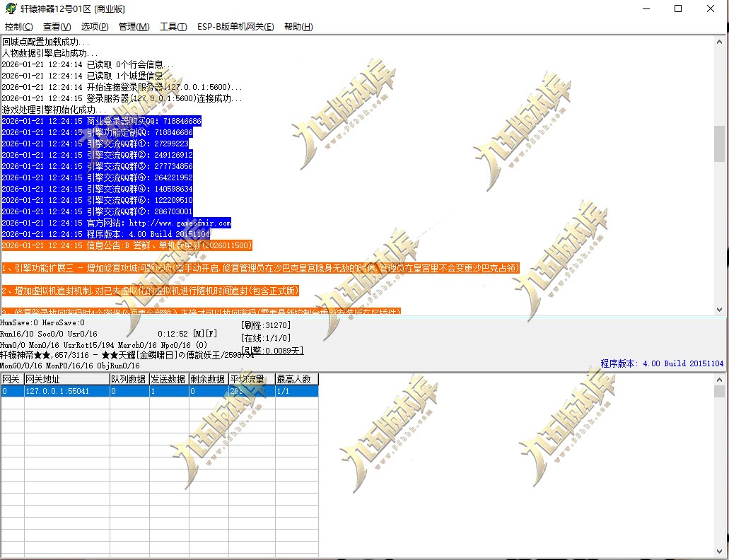Click the log line 回城点配置加载成功
Screen dimensions: 729x560
pyautogui.click(x=45, y=42)
